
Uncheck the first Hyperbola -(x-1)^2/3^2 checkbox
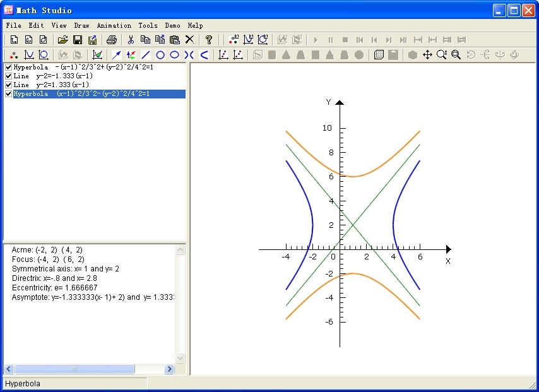[9, 67]
